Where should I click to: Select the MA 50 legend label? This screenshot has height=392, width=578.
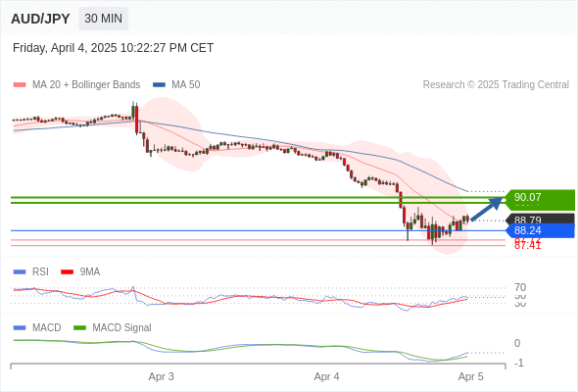186,85
